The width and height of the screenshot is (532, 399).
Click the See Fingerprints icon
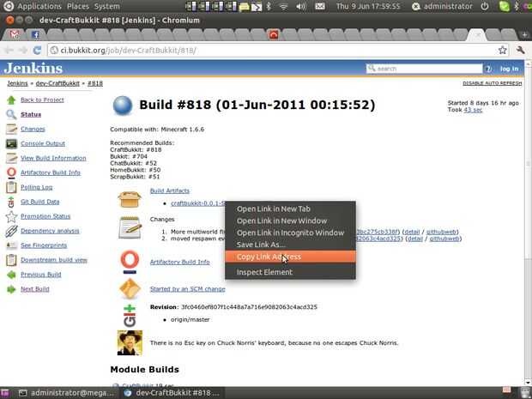pos(11,245)
